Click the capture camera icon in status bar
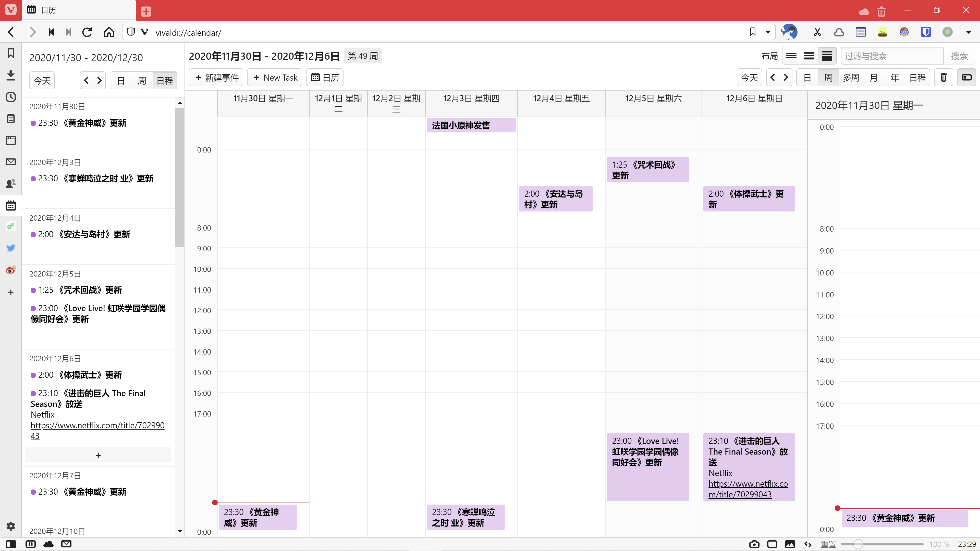 (754, 544)
